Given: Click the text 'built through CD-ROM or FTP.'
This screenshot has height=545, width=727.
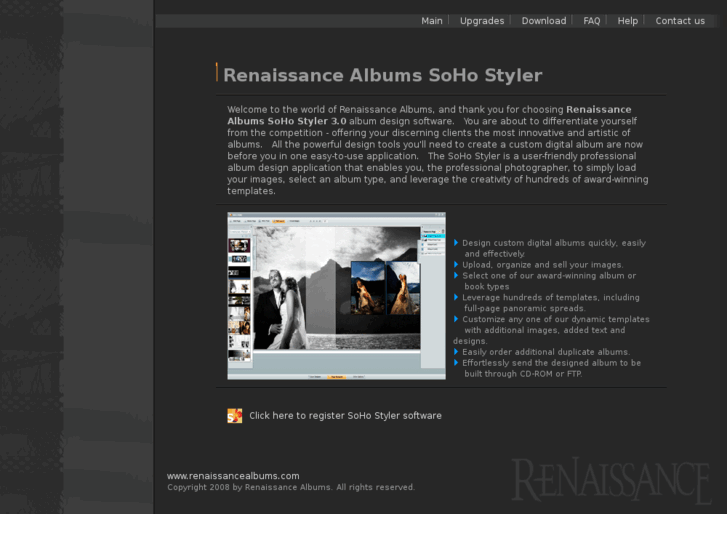Looking at the screenshot, I should point(523,374).
